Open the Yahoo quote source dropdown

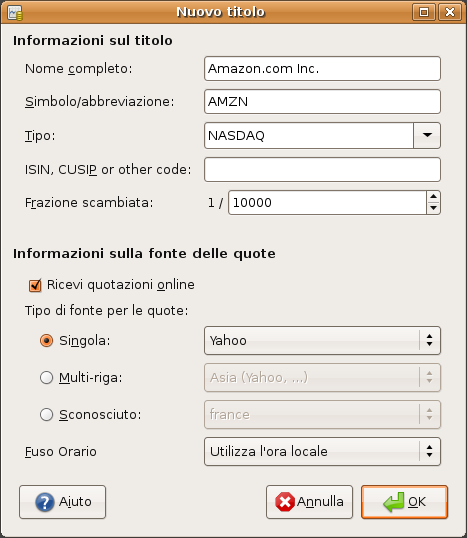(322, 341)
